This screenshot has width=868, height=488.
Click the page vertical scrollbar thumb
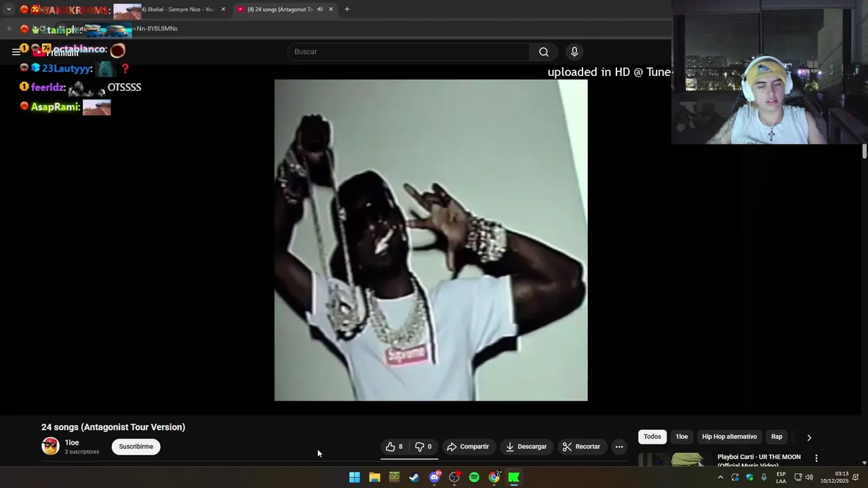pos(865,151)
